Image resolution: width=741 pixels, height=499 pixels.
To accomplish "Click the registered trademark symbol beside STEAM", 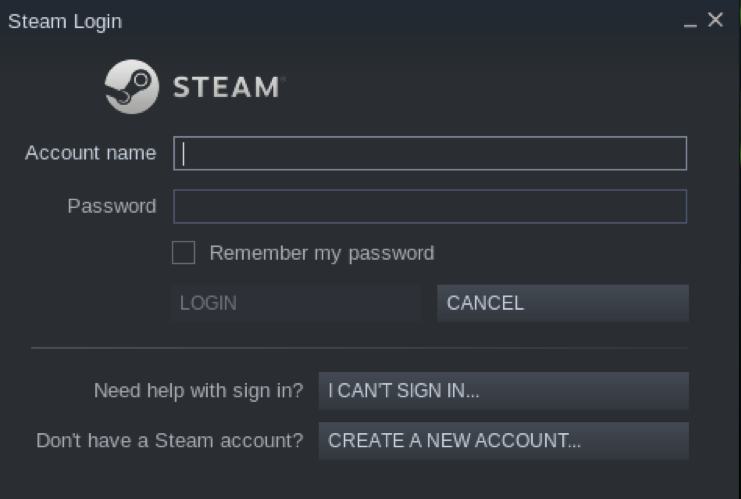I will pos(283,79).
